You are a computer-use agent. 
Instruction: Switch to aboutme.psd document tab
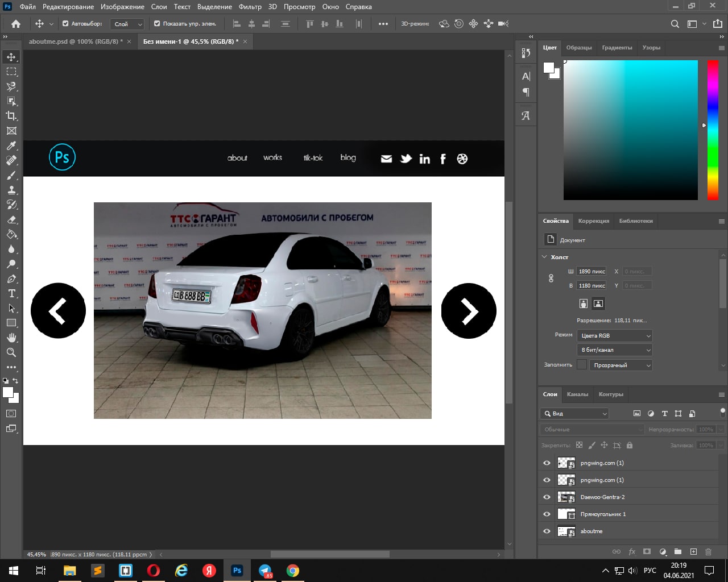[x=76, y=41]
